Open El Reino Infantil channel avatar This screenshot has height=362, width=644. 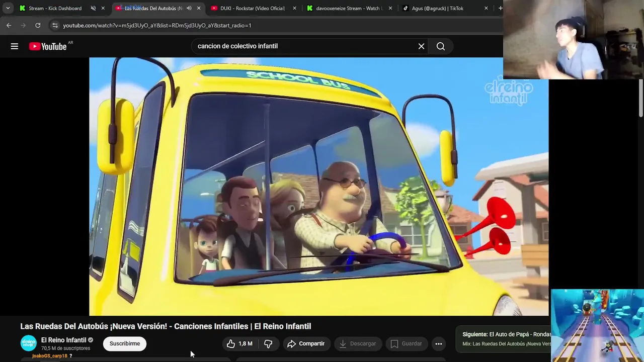tap(29, 343)
